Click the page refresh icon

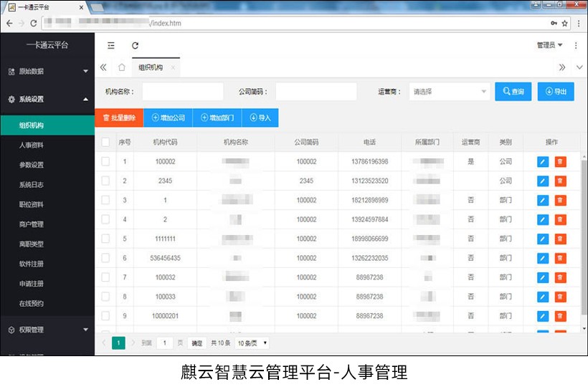[x=135, y=45]
